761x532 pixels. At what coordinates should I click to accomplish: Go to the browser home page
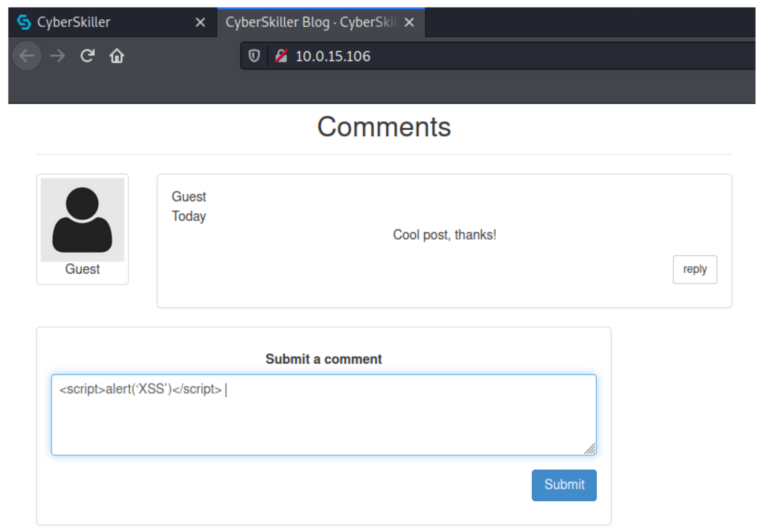pos(117,56)
